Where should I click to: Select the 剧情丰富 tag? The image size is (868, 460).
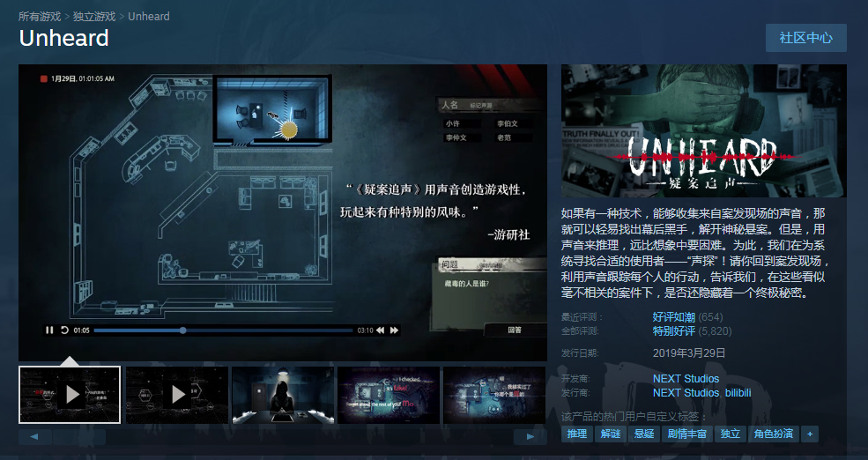pyautogui.click(x=687, y=434)
